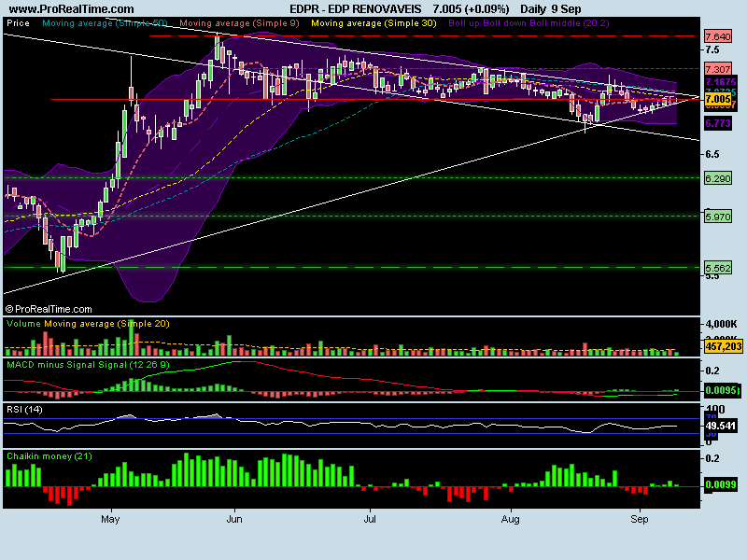Click the Jul date axis label
The width and height of the screenshot is (747, 560).
pos(370,519)
